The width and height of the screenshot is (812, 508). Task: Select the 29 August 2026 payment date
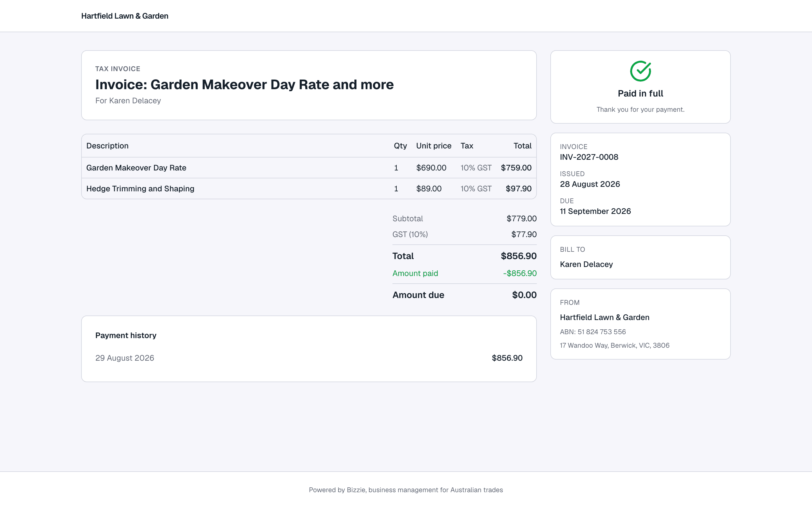coord(125,358)
